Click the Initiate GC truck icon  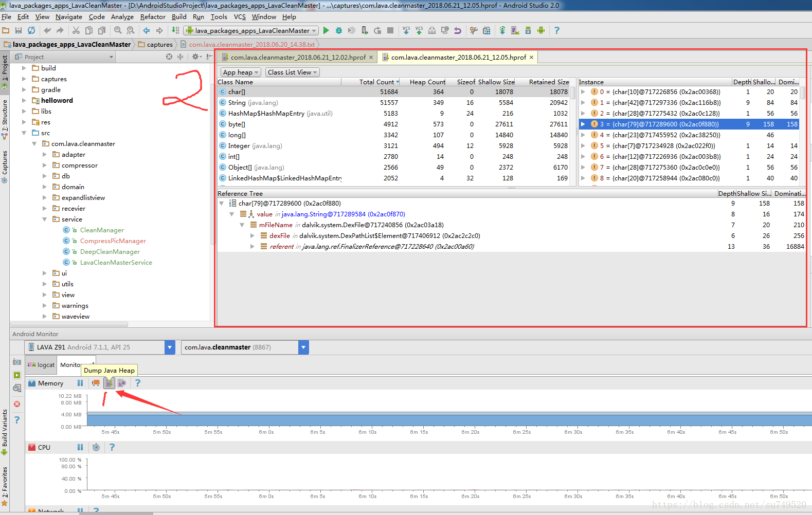(96, 383)
